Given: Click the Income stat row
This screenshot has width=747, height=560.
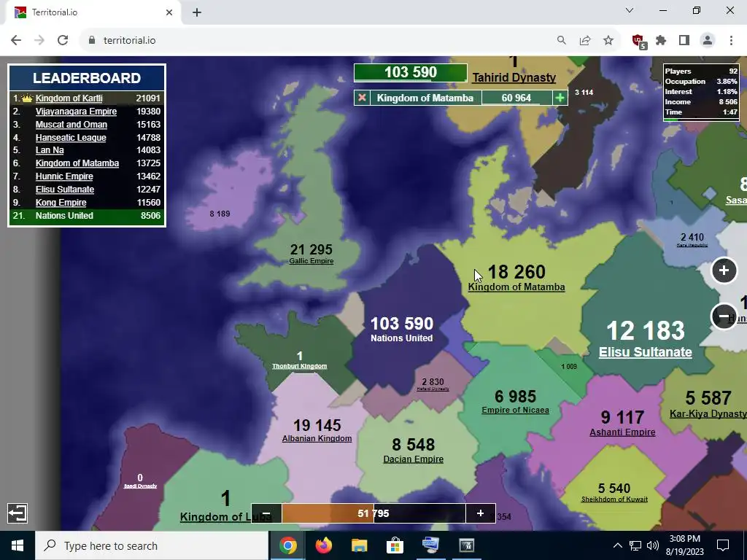Looking at the screenshot, I should tap(701, 102).
